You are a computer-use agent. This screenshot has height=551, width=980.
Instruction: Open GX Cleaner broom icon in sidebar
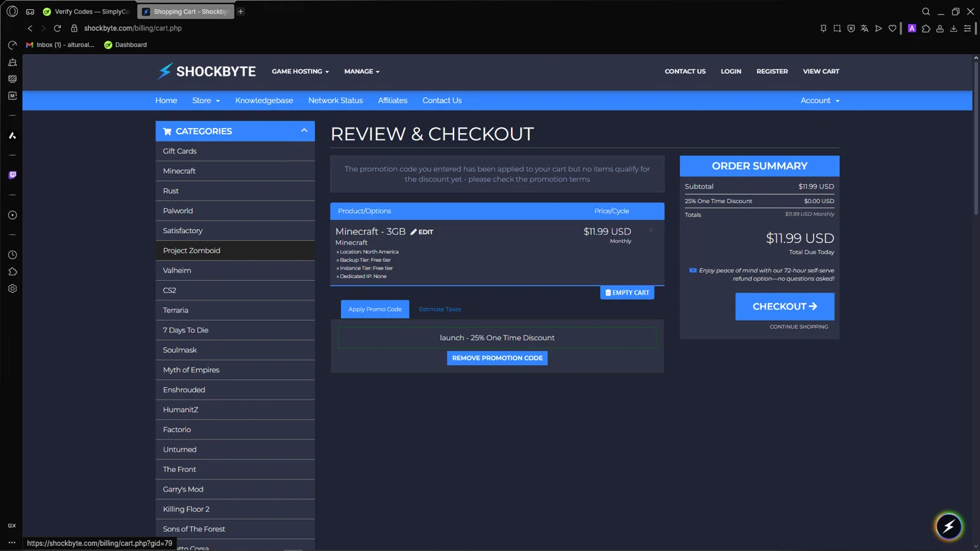tap(12, 62)
